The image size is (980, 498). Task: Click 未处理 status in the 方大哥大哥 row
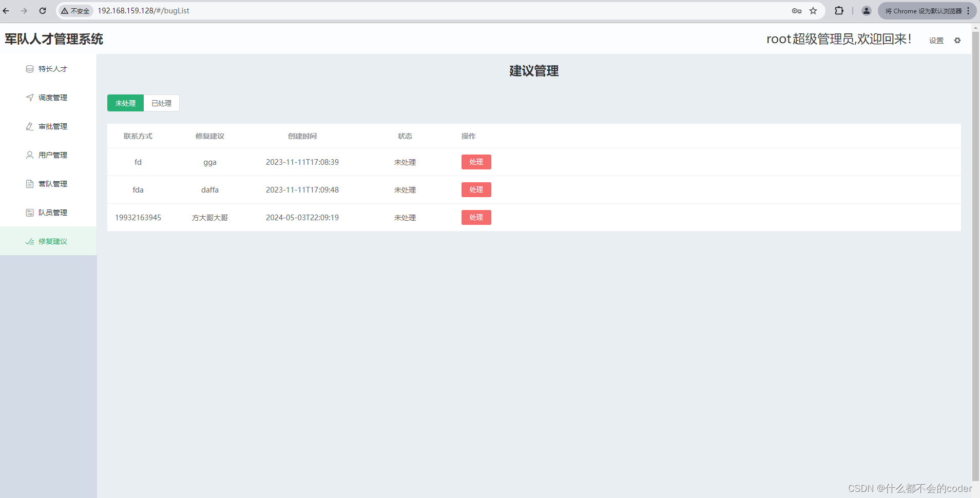(405, 218)
